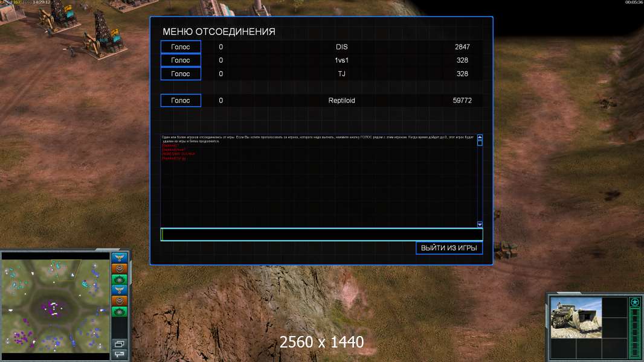Select the lower blue eagle general power icon

pyautogui.click(x=120, y=290)
